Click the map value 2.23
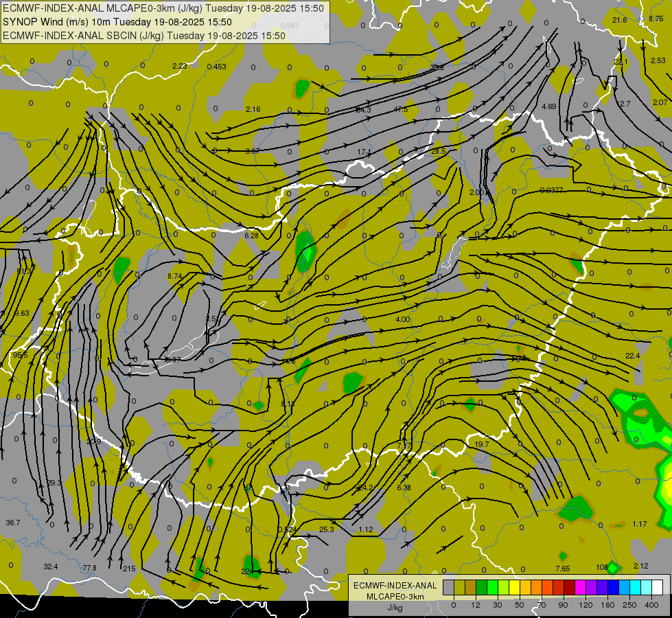Screen dimensions: 672x618 180,66
